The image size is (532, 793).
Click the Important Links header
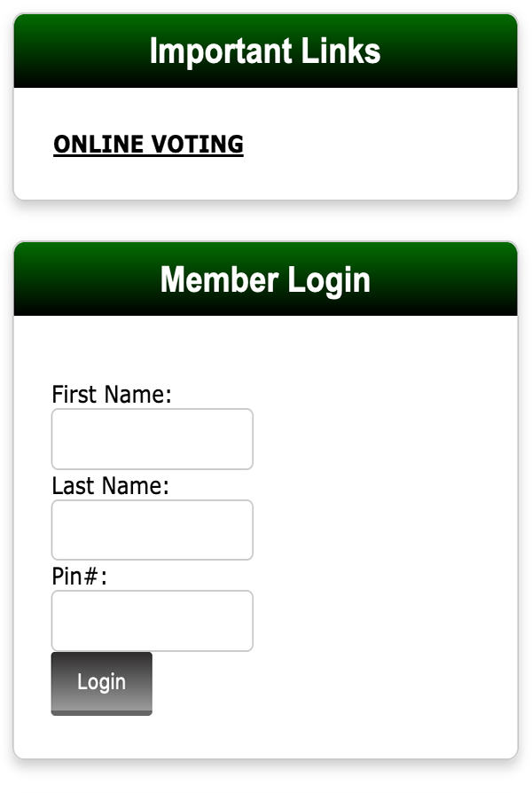pyautogui.click(x=265, y=51)
